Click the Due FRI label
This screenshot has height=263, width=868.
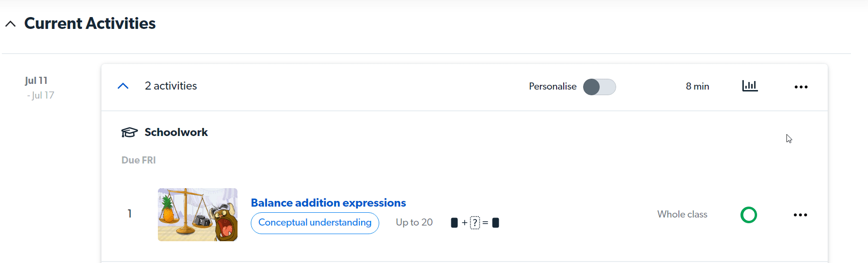tap(138, 160)
